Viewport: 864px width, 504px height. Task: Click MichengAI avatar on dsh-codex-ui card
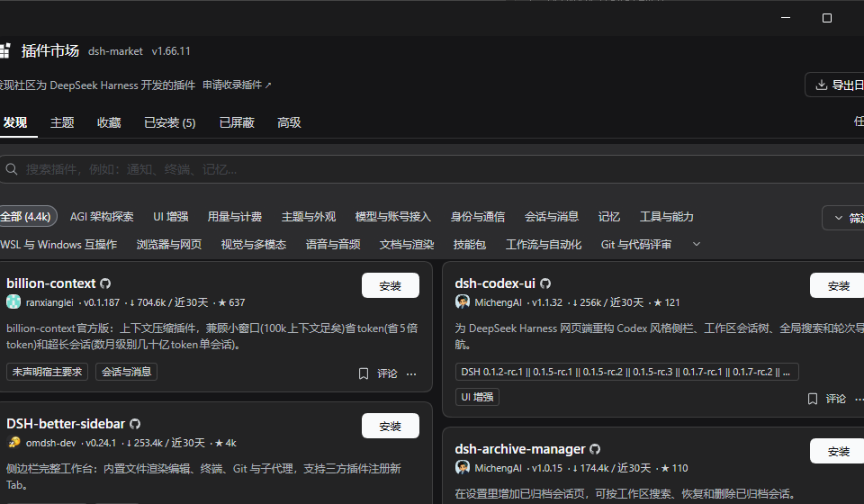click(463, 301)
